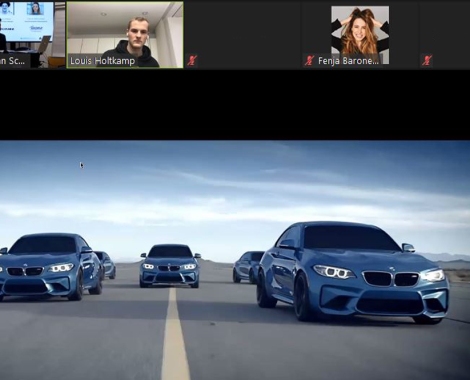Click the truncated name label ending in Sc...
Screen dimensions: 470x380
12,61
